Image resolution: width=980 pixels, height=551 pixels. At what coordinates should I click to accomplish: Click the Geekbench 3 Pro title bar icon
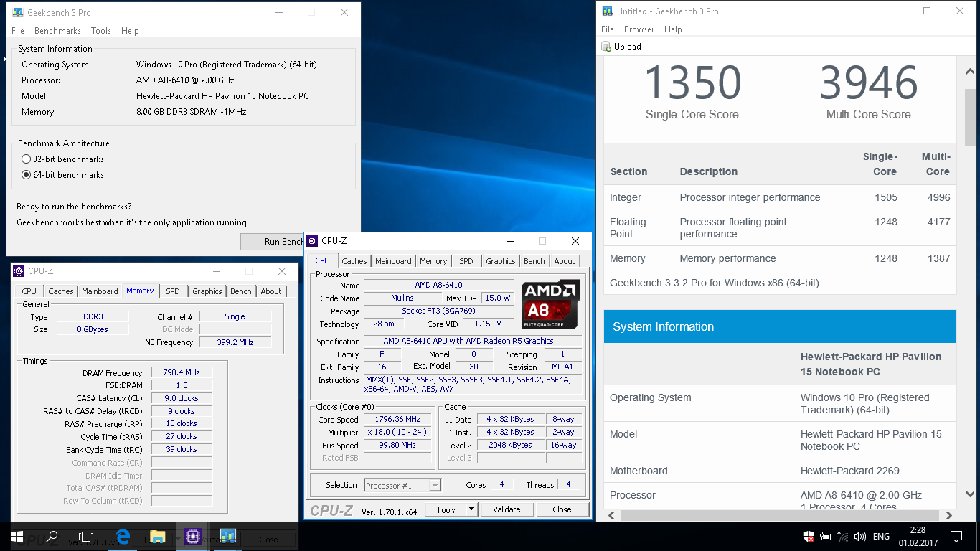click(18, 12)
